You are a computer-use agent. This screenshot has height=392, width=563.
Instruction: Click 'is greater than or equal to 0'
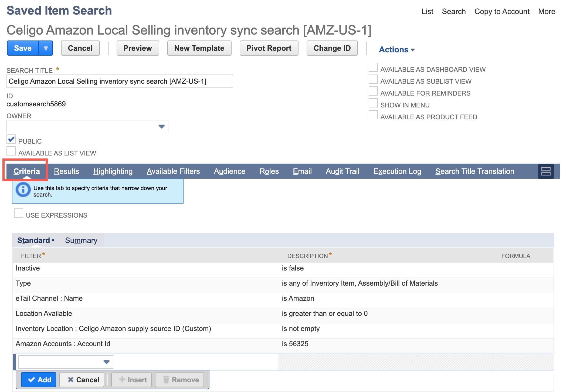pos(325,313)
